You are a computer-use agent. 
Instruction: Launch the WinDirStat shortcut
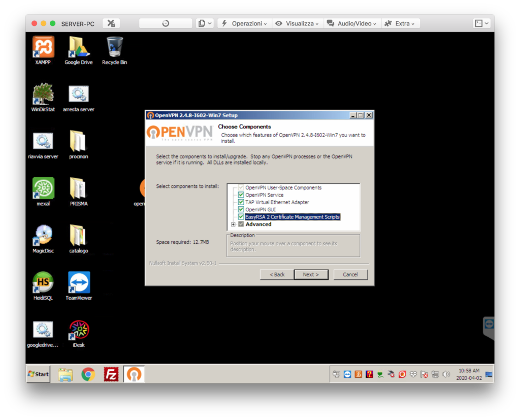coord(43,98)
